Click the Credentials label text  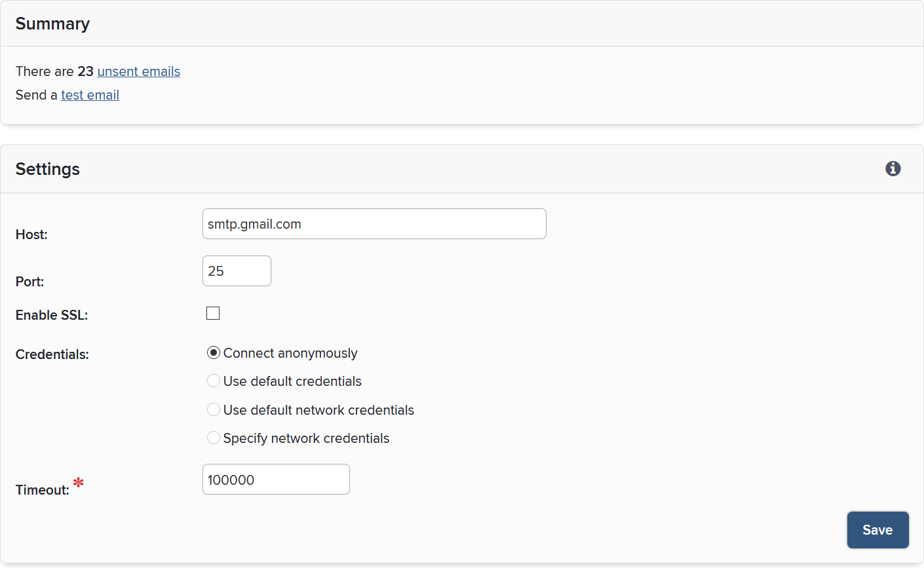[52, 354]
